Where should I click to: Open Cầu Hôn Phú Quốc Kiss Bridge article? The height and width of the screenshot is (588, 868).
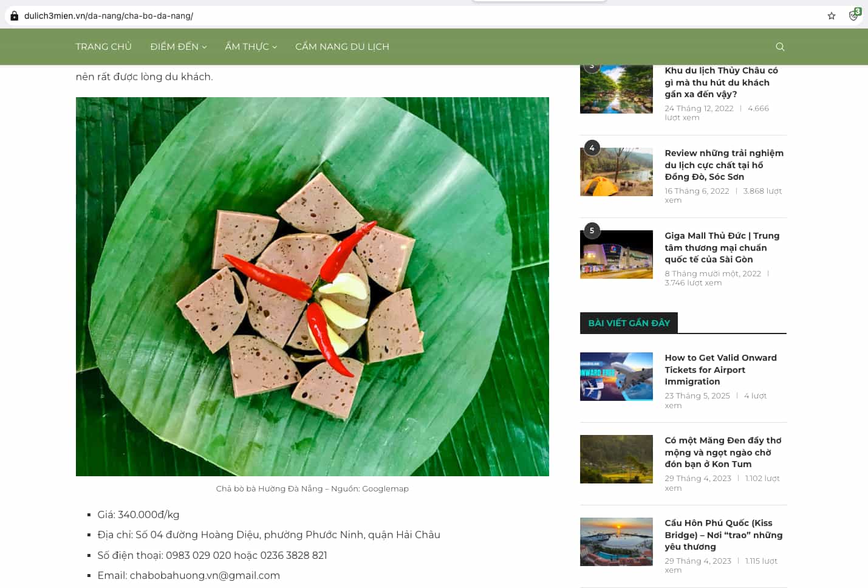coord(723,535)
